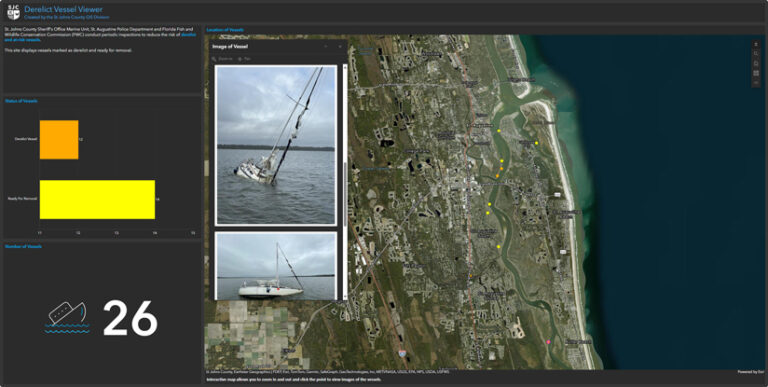Click the Pan action in the popup
The image size is (768, 387).
coord(244,59)
